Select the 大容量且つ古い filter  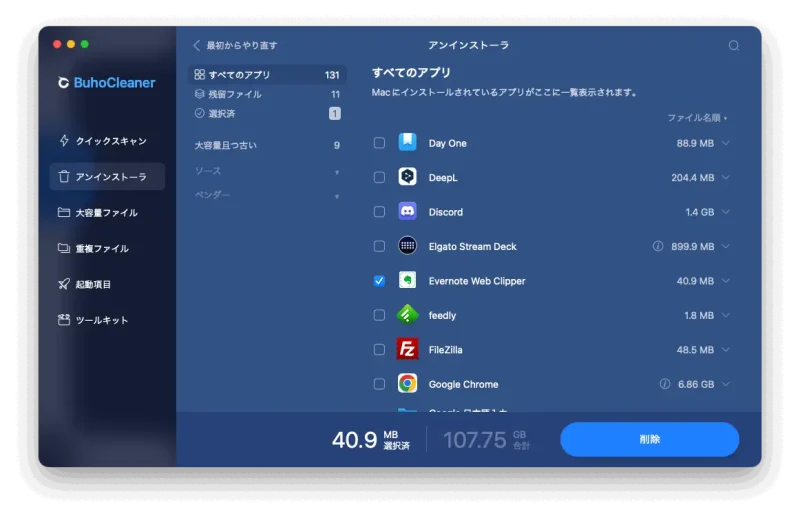coord(267,145)
